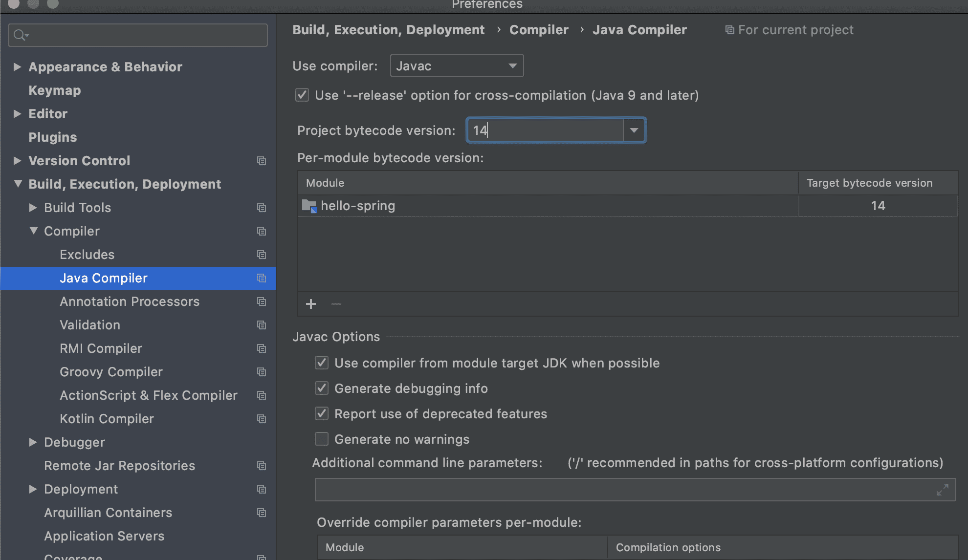Click the hello-spring module entry
The image size is (968, 560).
point(358,205)
